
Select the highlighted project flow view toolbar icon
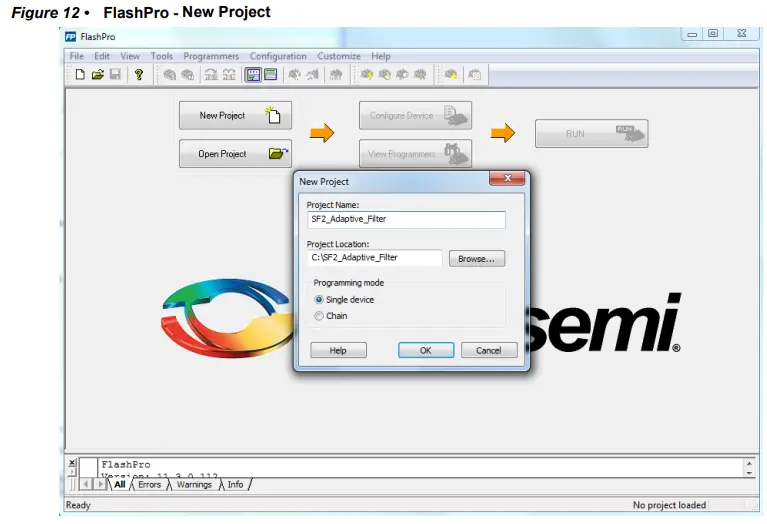click(x=253, y=75)
